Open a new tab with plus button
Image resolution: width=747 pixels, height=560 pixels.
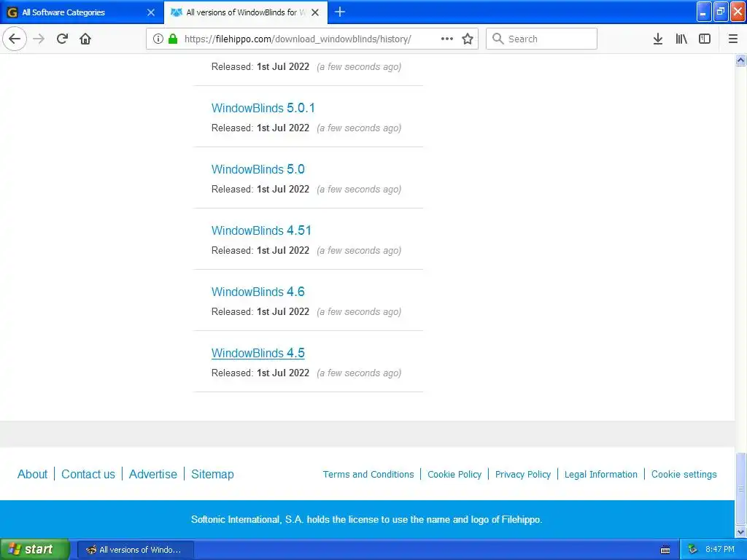pyautogui.click(x=340, y=12)
